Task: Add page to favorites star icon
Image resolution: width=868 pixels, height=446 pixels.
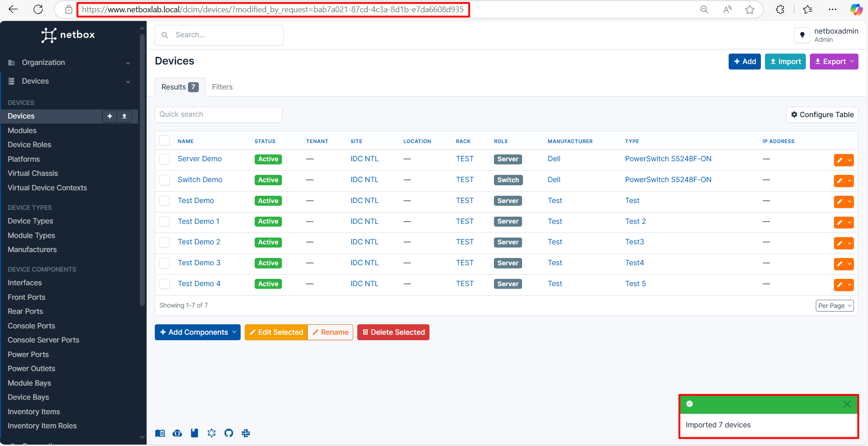Action: (x=750, y=10)
